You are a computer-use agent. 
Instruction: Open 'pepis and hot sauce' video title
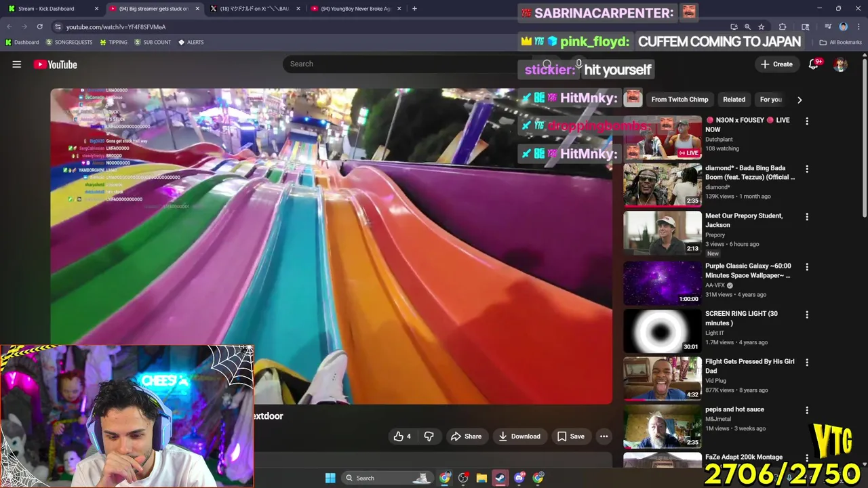click(x=734, y=409)
